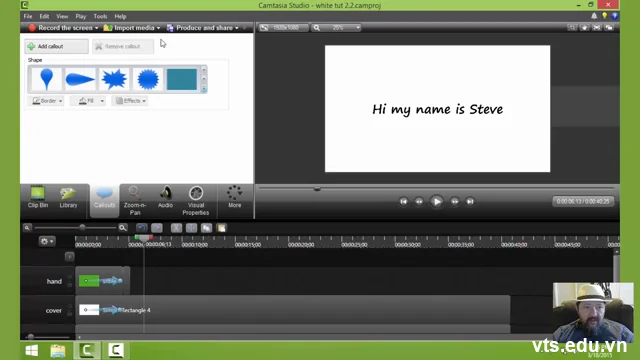The height and width of the screenshot is (360, 640).
Task: Open the Edit menu
Action: click(x=44, y=16)
